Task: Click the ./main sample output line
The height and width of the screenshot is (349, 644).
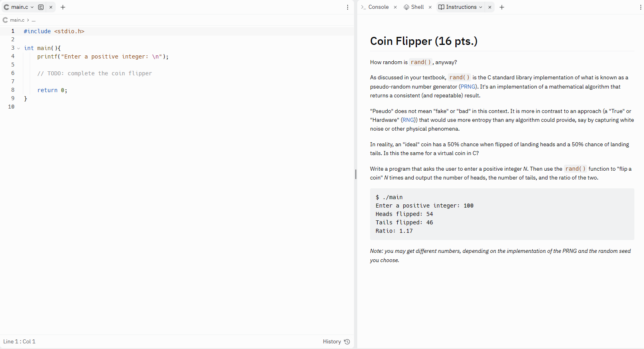Action: 389,197
